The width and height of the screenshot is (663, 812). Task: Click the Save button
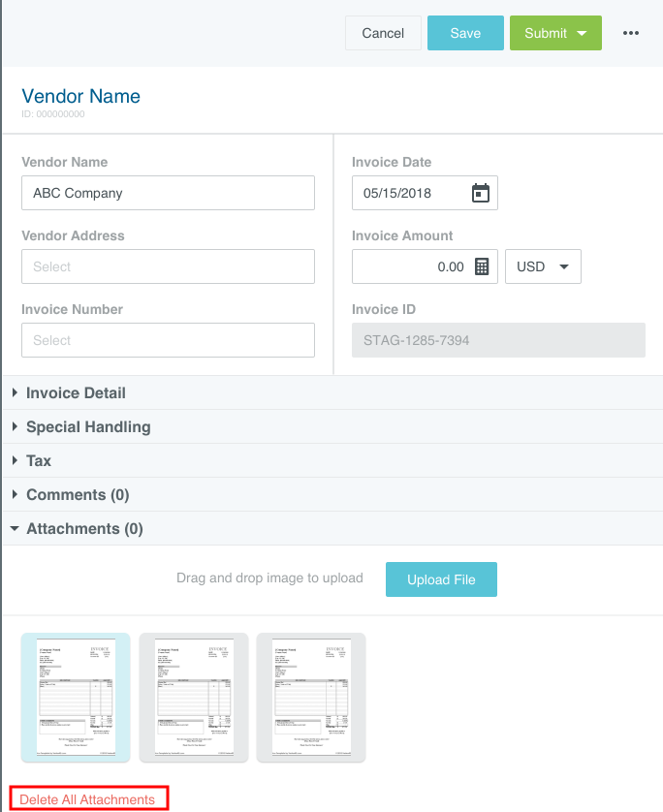pyautogui.click(x=465, y=33)
